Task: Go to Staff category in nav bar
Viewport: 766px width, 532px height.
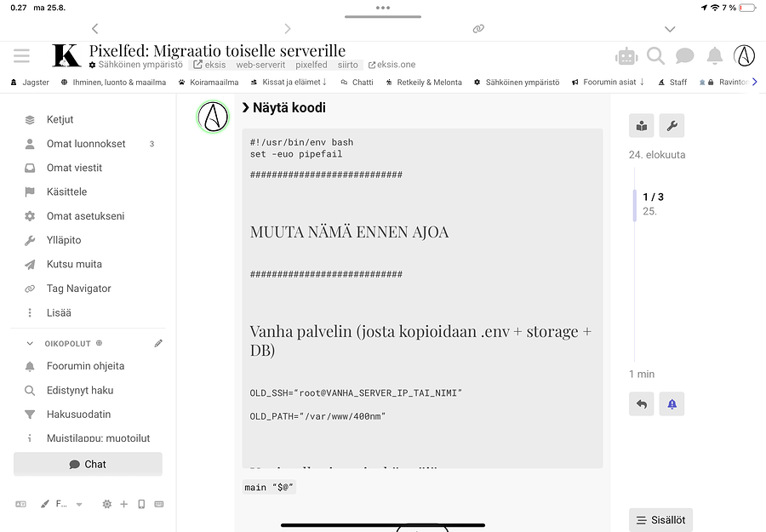Action: tap(672, 82)
